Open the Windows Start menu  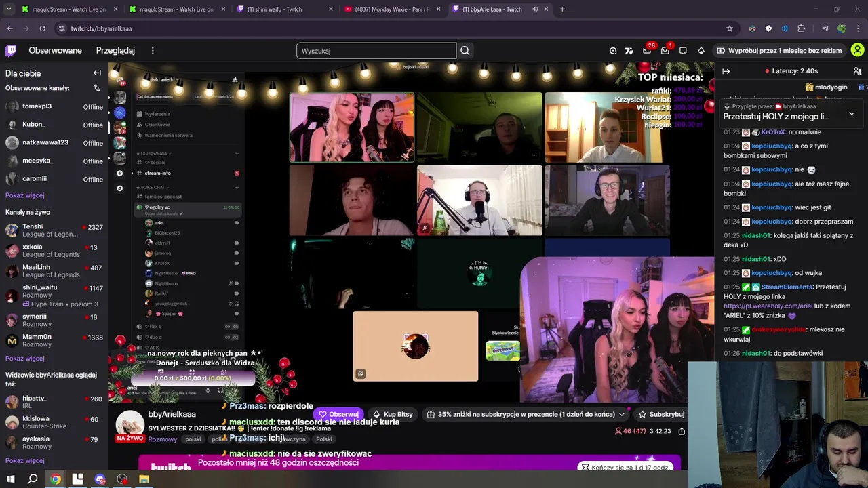click(10, 479)
